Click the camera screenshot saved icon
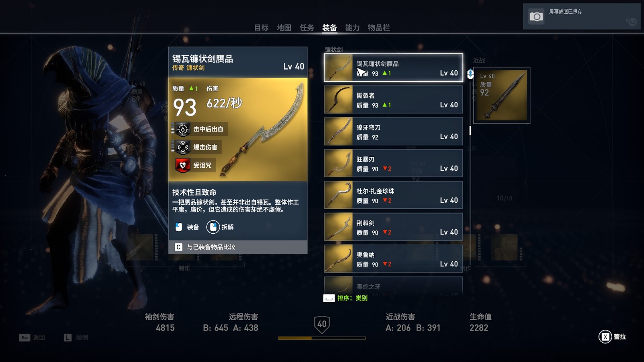The width and height of the screenshot is (644, 362). click(536, 16)
